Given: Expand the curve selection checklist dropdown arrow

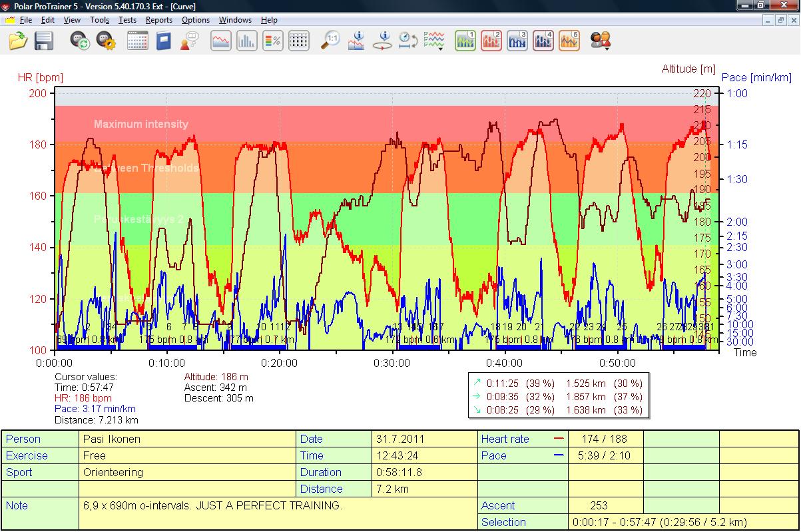Looking at the screenshot, I should (x=440, y=49).
